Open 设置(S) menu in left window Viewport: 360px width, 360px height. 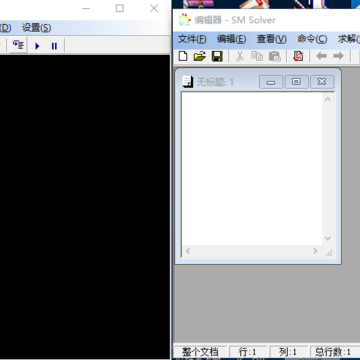(x=37, y=28)
